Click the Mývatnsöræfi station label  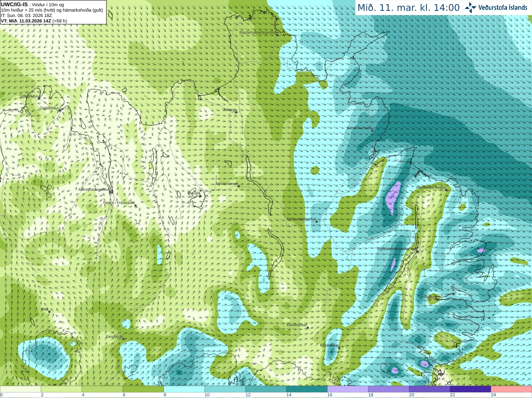227,184
